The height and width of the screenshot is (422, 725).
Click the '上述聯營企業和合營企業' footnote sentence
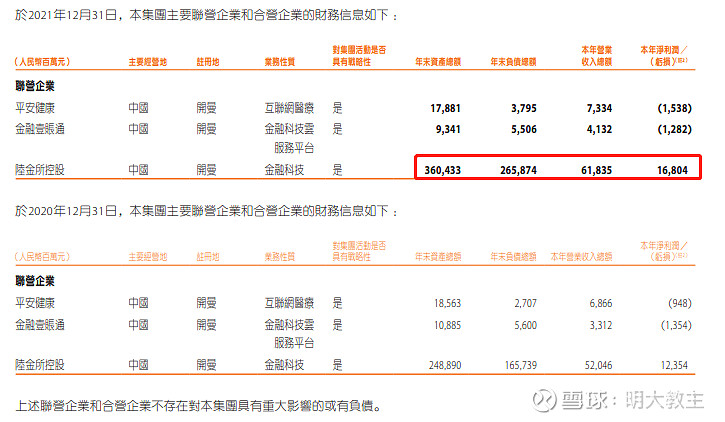[199, 406]
